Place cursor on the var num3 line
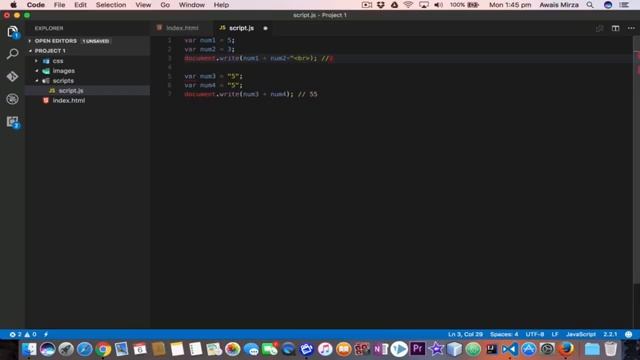This screenshot has height=360, width=640. click(213, 76)
